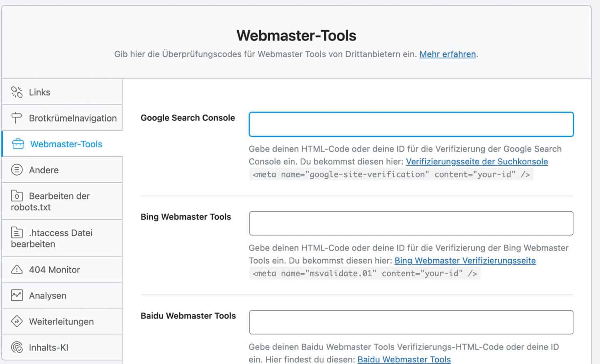Switch to the Analysen tab
Screen dimensions: 600x364
point(62,296)
